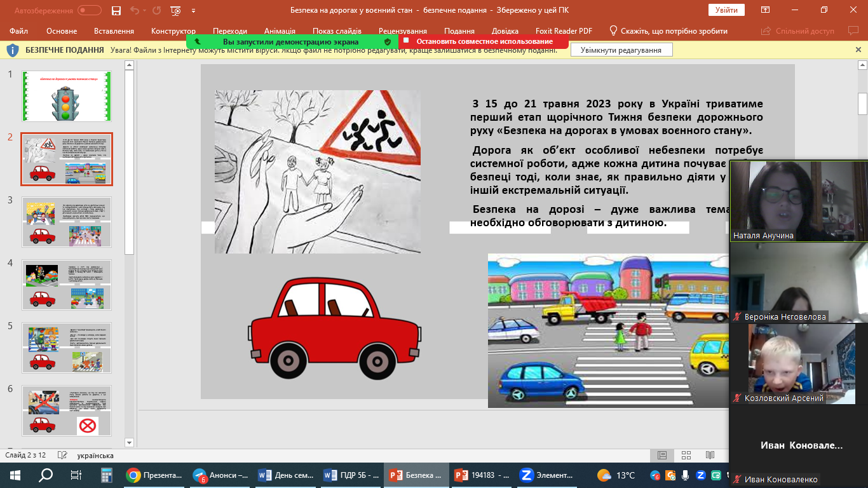This screenshot has height=488, width=868.
Task: Open Zoom Элемент... taskbar window
Action: click(546, 475)
